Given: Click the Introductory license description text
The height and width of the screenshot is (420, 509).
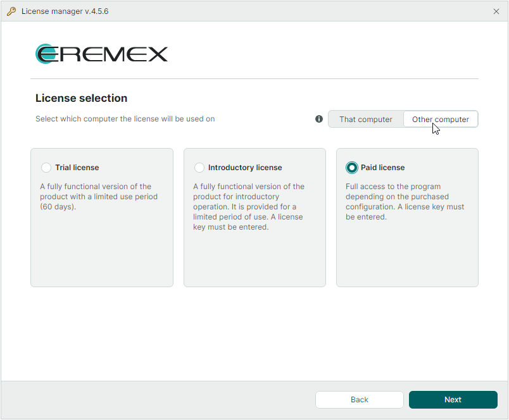Looking at the screenshot, I should (x=249, y=207).
